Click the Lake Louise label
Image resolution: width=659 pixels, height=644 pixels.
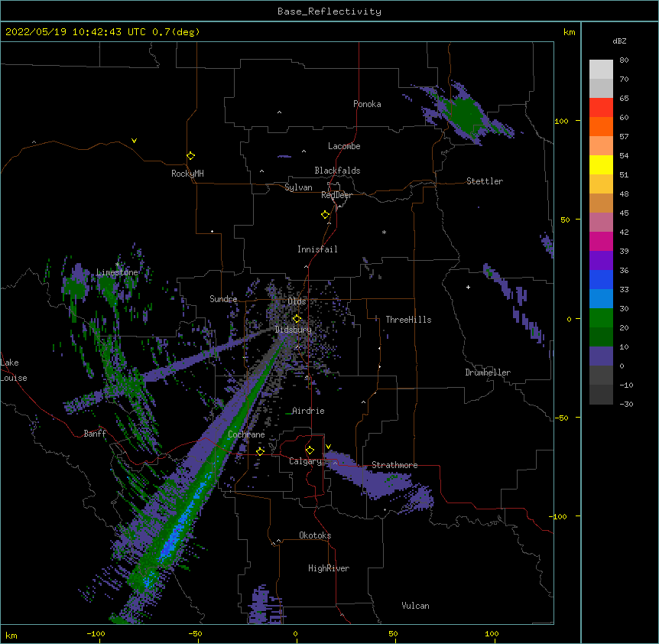pyautogui.click(x=14, y=370)
